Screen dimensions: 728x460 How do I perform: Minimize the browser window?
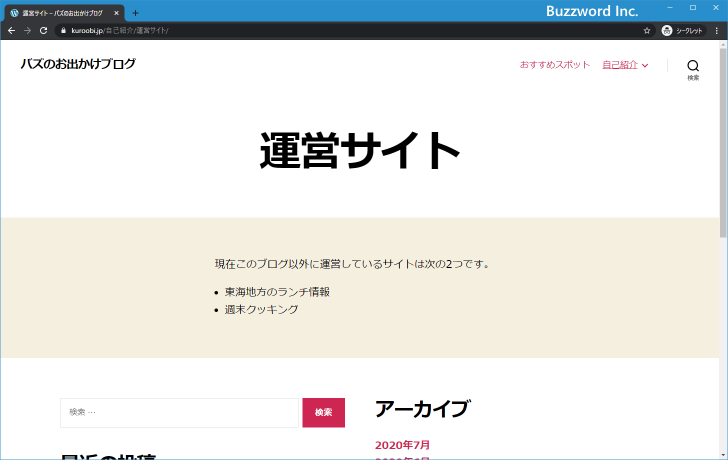click(670, 8)
